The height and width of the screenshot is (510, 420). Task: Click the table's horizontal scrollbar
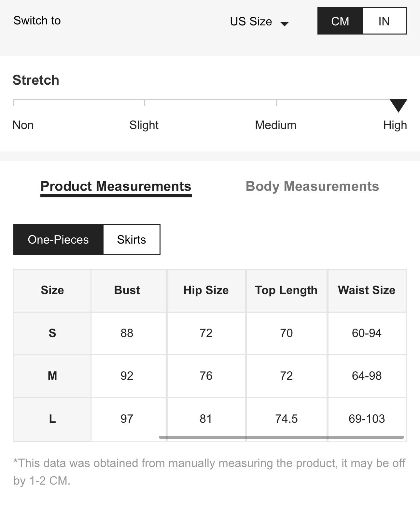point(281,437)
